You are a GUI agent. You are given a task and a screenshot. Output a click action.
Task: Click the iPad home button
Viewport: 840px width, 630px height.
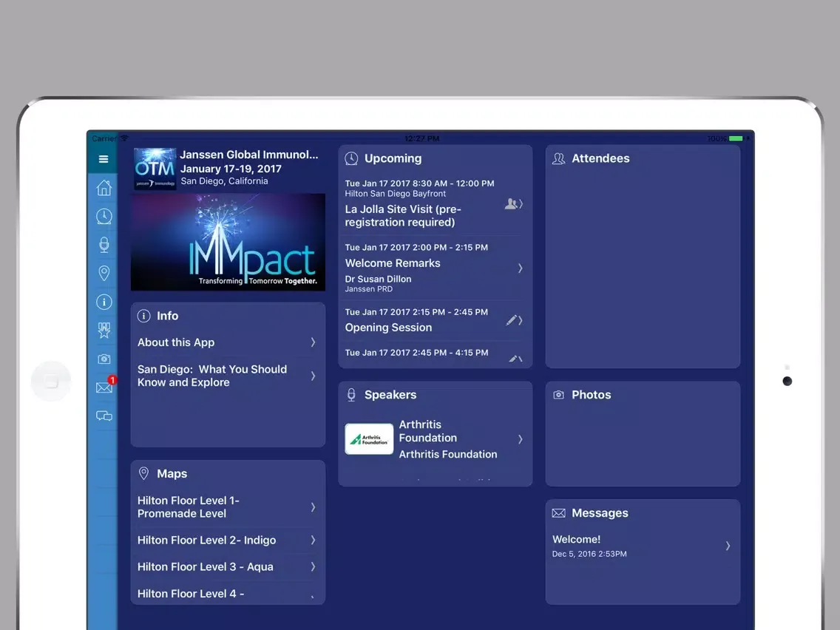click(x=52, y=382)
